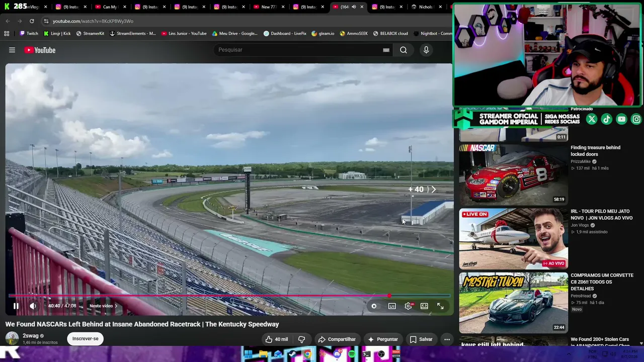Image resolution: width=644 pixels, height=362 pixels.
Task: Dislike the video
Action: pyautogui.click(x=302, y=339)
